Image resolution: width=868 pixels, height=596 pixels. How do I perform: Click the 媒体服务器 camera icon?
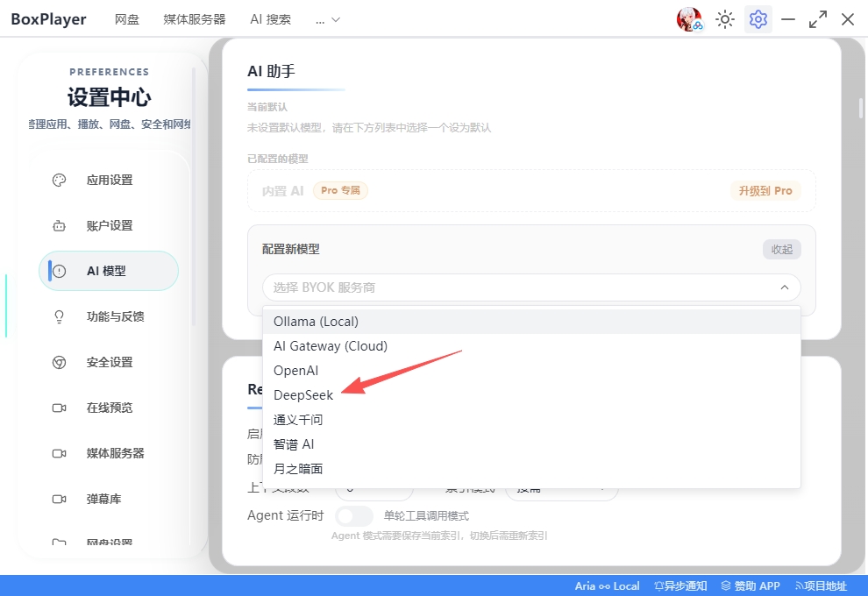pyautogui.click(x=60, y=453)
